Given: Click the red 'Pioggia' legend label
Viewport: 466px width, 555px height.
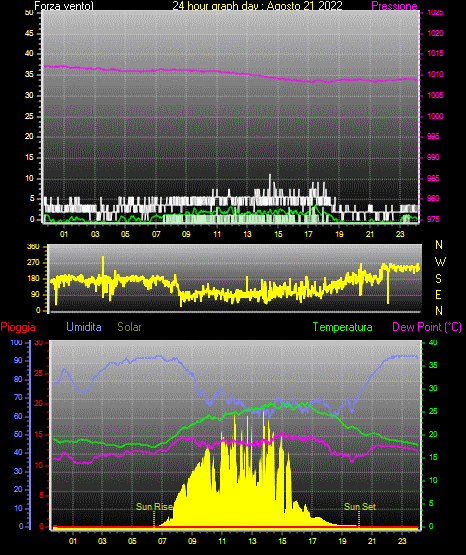Looking at the screenshot, I should point(18,327).
